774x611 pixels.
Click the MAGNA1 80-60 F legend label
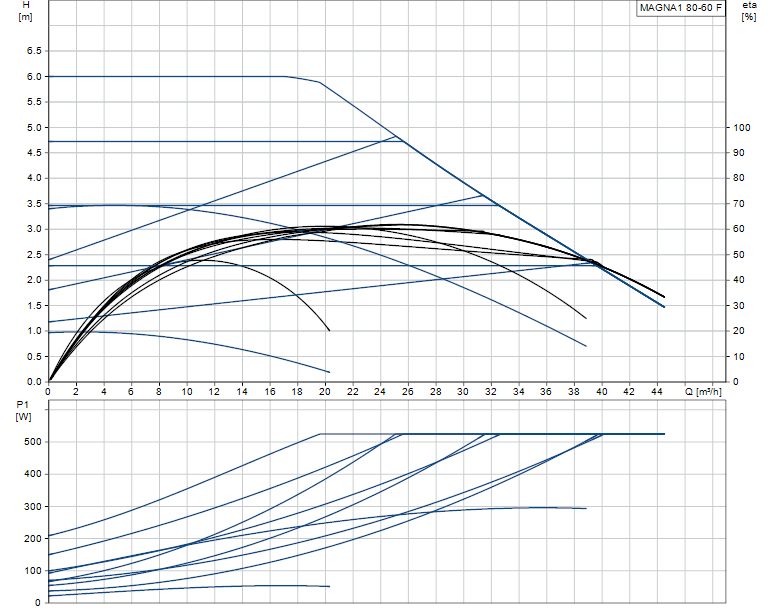pyautogui.click(x=680, y=7)
